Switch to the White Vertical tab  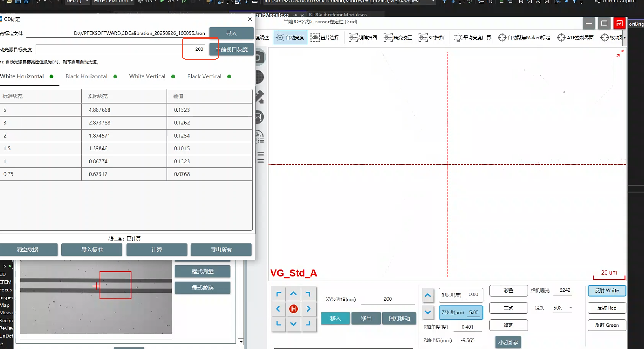[x=147, y=77]
